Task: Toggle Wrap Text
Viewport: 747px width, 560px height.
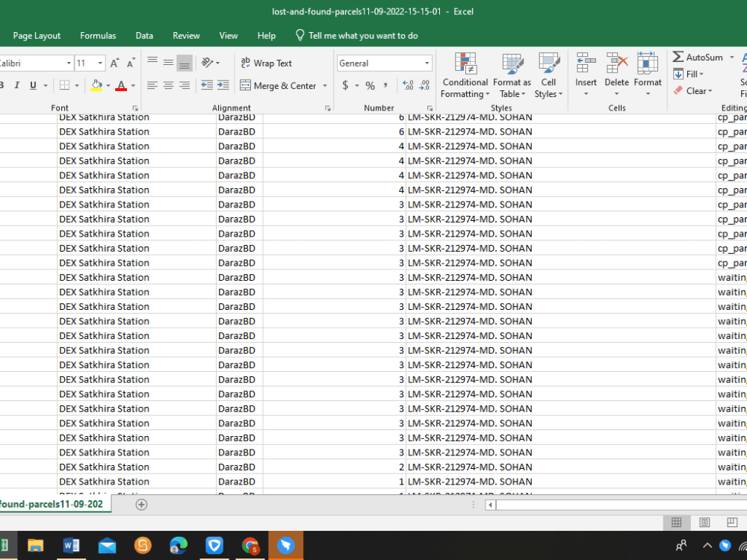Action: [x=266, y=63]
